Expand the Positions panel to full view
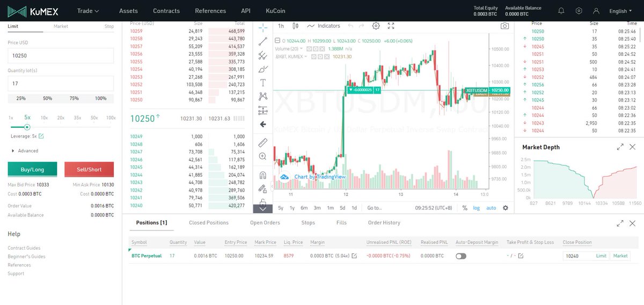 point(620,223)
